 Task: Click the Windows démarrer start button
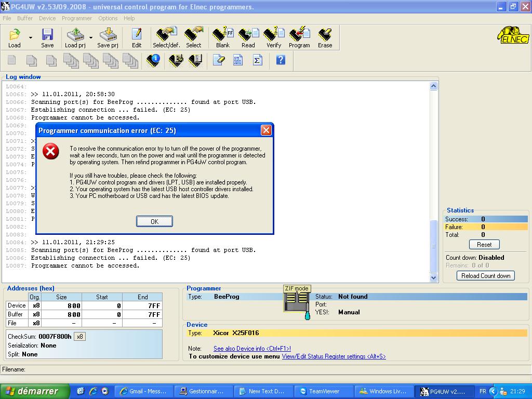tap(34, 391)
